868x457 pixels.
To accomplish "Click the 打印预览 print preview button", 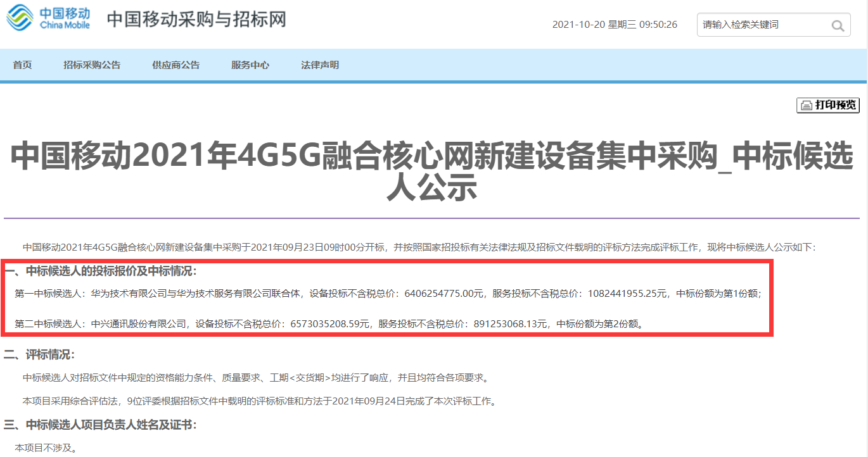I will click(827, 105).
